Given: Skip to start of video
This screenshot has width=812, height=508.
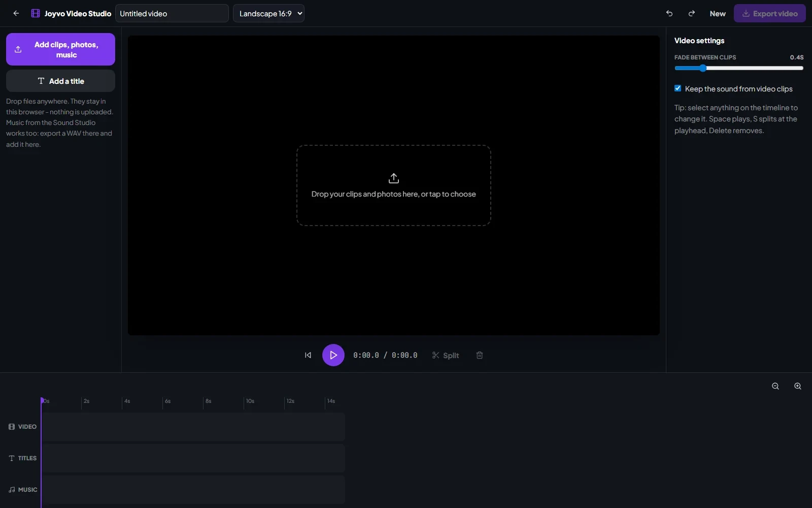Looking at the screenshot, I should tap(308, 355).
